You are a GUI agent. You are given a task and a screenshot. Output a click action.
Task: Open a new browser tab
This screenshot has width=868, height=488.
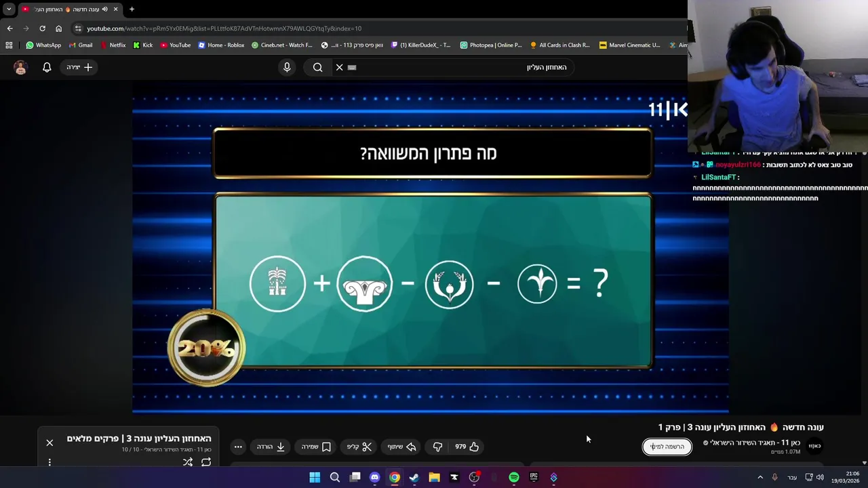[132, 9]
